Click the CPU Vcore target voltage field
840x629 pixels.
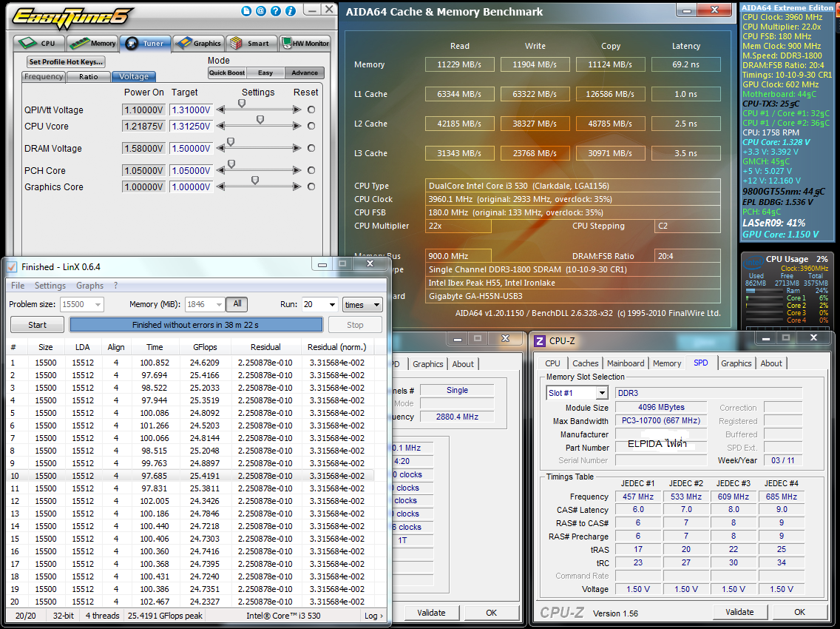click(x=191, y=127)
